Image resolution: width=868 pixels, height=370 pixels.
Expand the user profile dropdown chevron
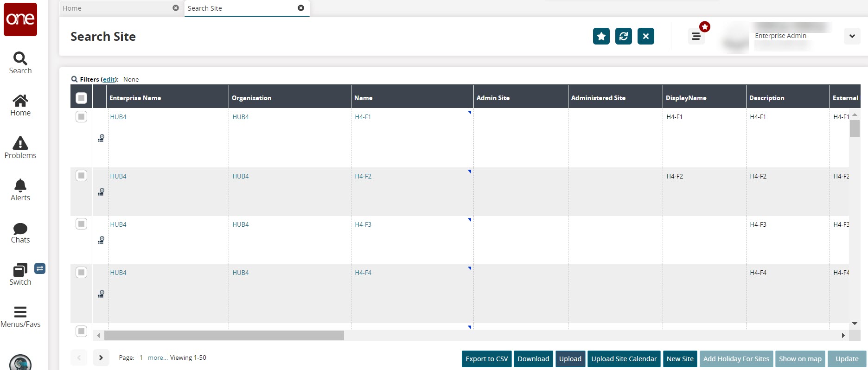tap(852, 36)
